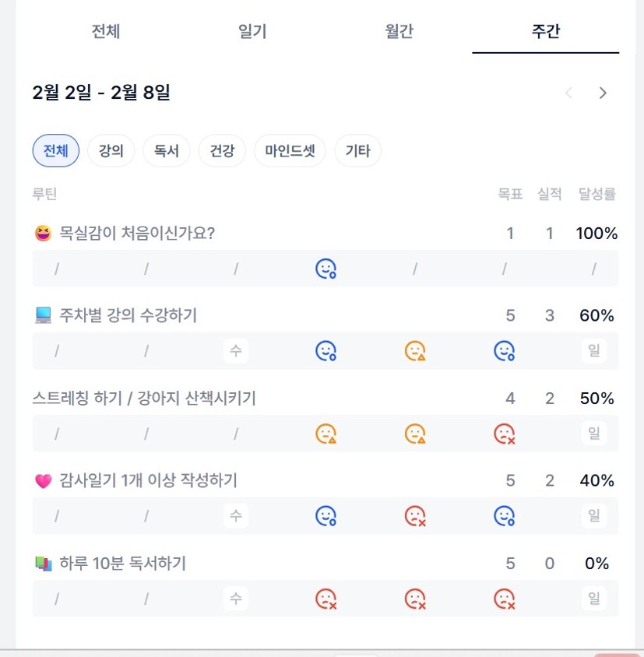Select the 마인드셋 category filter chip

pyautogui.click(x=290, y=151)
